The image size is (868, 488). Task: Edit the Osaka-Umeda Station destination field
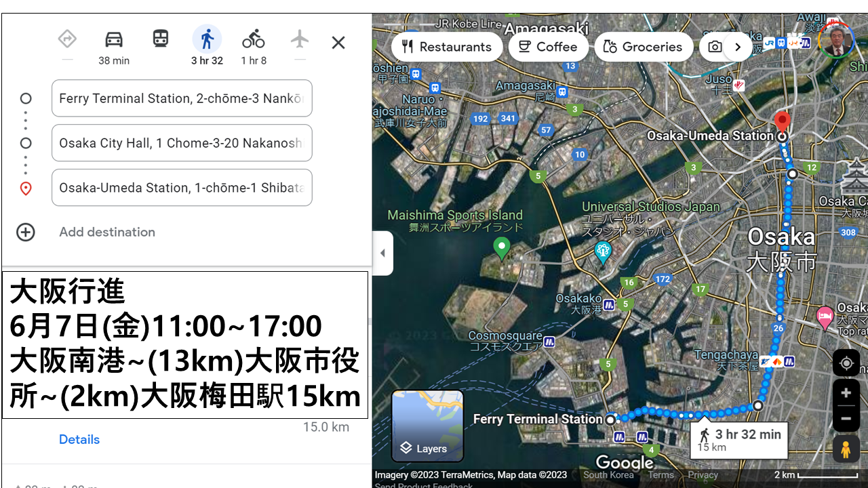pos(182,188)
